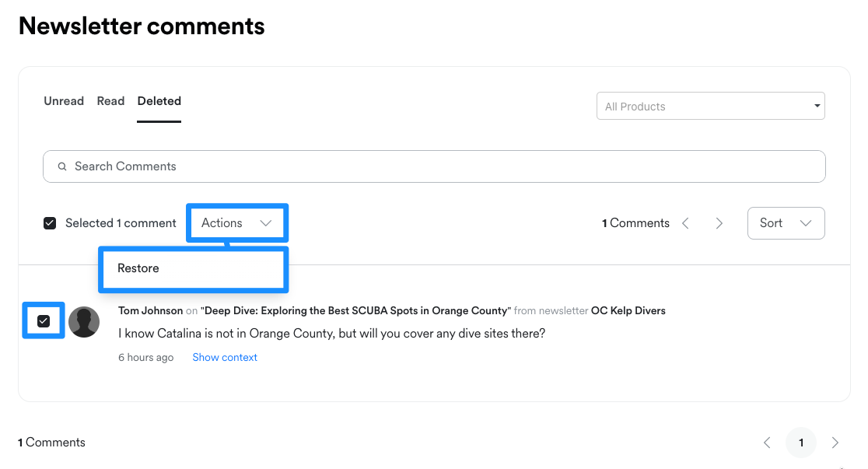Uncheck Tom Johnson's comment checkbox

pyautogui.click(x=44, y=321)
